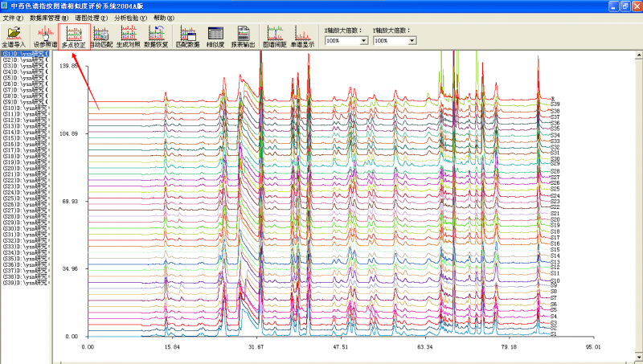Screen dimensions: 643x364
Task: Select the (S37) sample row in list
Action: click(x=25, y=271)
